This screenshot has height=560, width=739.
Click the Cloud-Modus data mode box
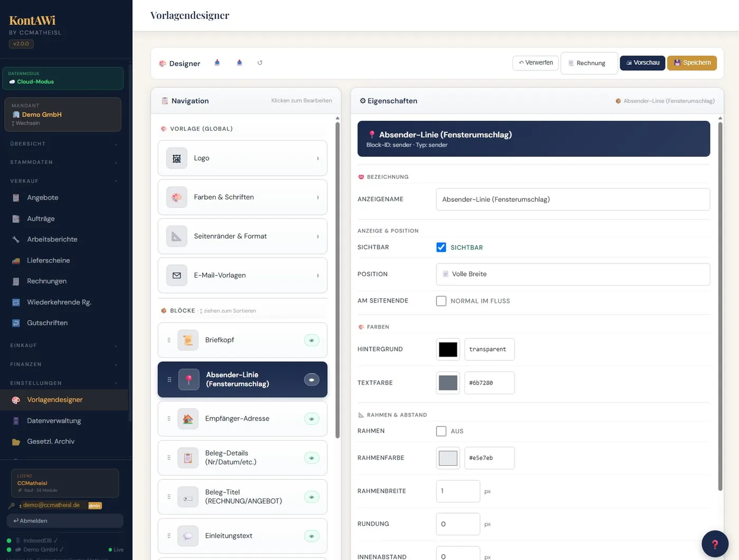(63, 78)
